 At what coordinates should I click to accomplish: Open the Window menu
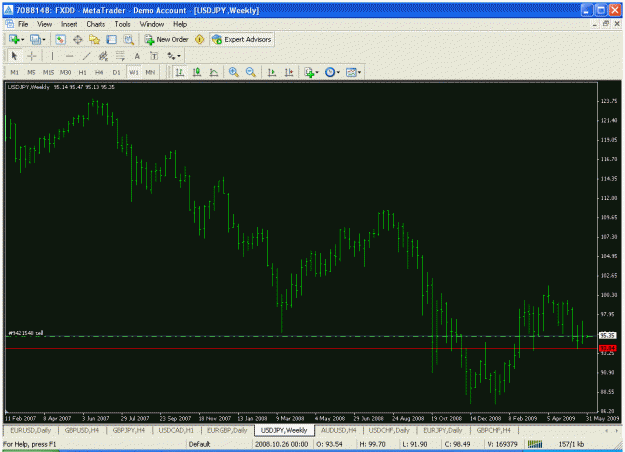pos(151,24)
